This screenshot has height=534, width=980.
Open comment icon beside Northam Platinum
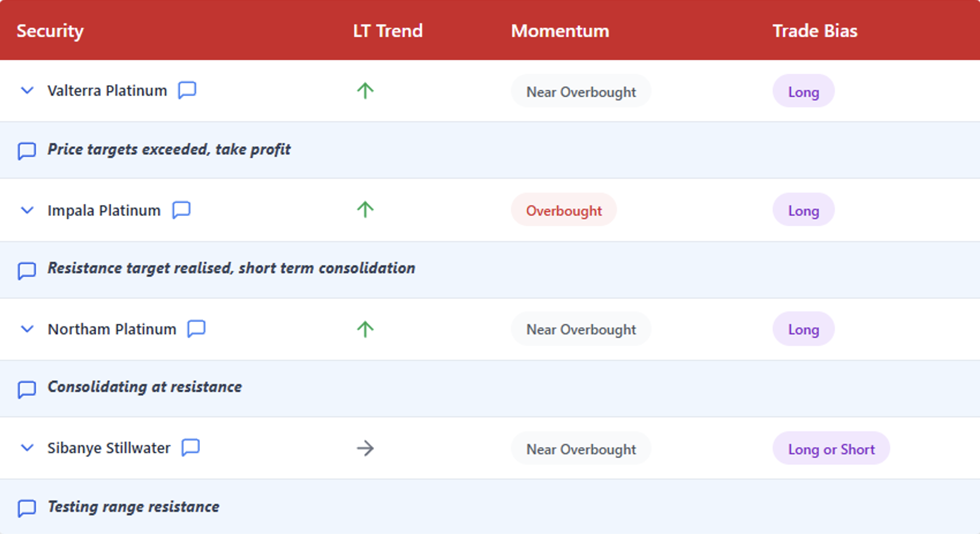click(197, 329)
